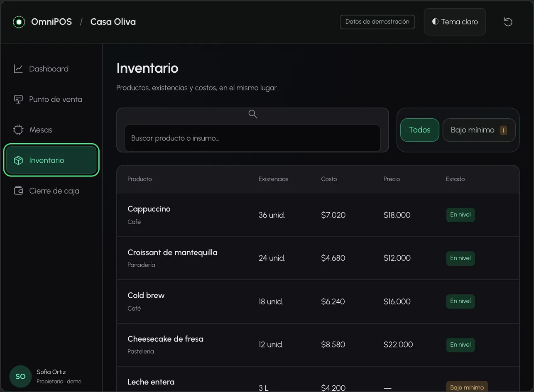Click the Datos de demostración badge
The image size is (534, 392).
pyautogui.click(x=377, y=22)
